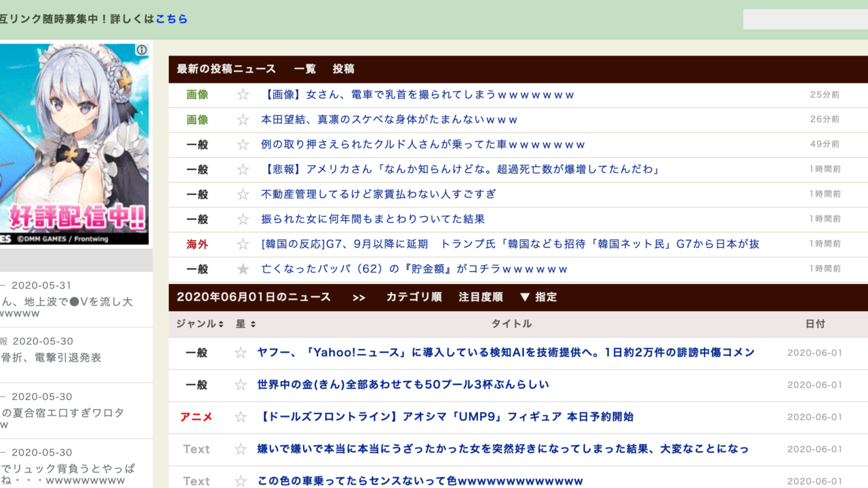Star the 振られた女に何年間も post
Viewport: 868px width, 488px height.
tap(243, 220)
